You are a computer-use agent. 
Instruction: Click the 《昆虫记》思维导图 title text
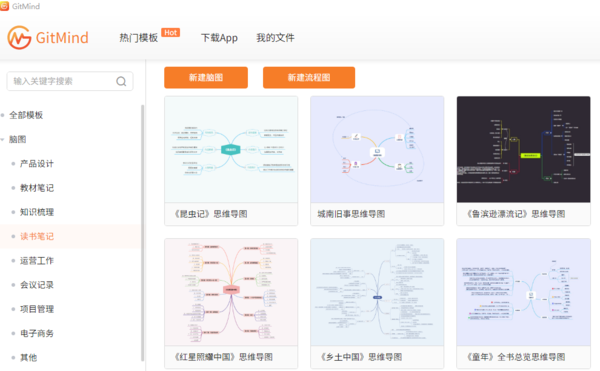click(x=210, y=214)
